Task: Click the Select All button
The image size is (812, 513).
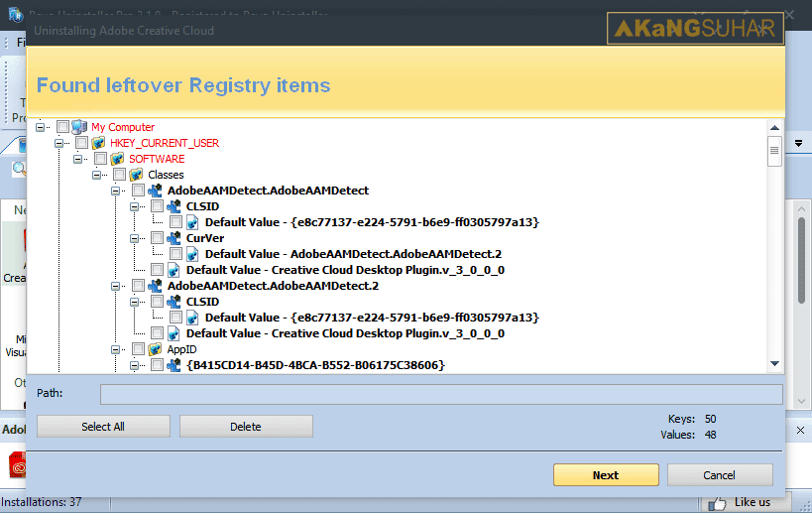Action: pyautogui.click(x=103, y=427)
